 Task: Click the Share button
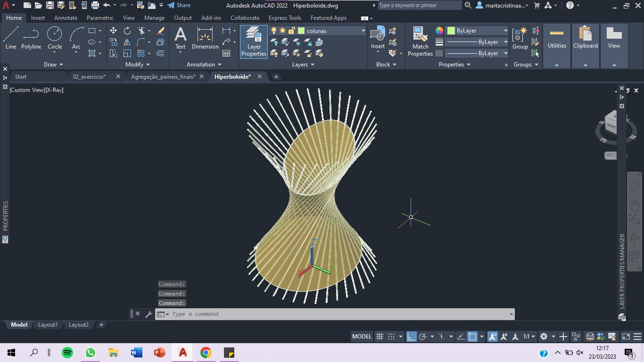(x=179, y=5)
